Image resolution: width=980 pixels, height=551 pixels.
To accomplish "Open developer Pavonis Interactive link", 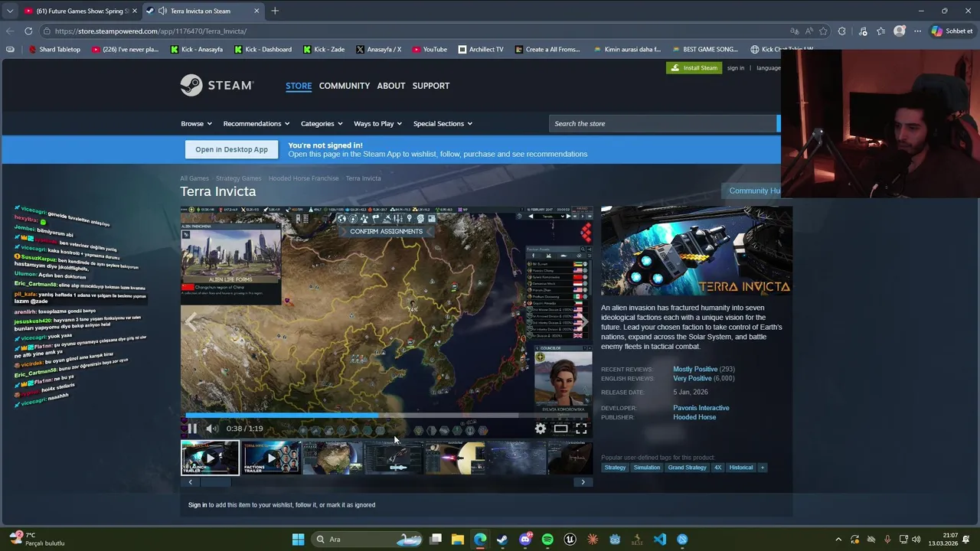I will click(x=701, y=408).
